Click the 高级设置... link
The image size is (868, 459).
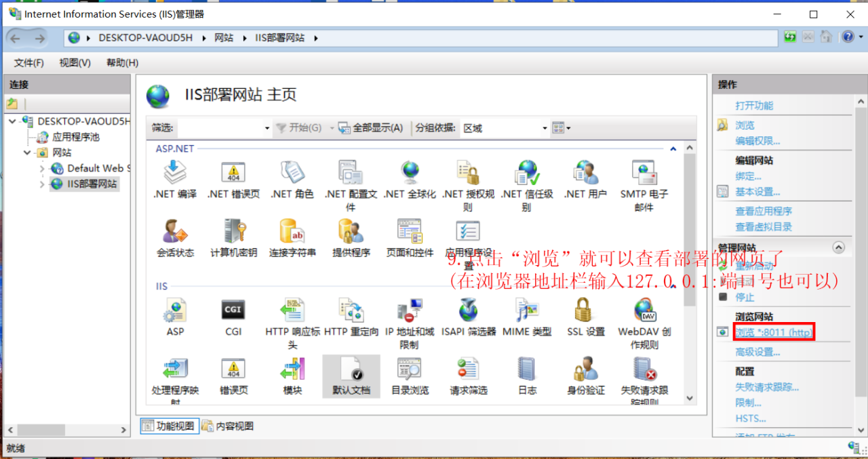(x=757, y=352)
